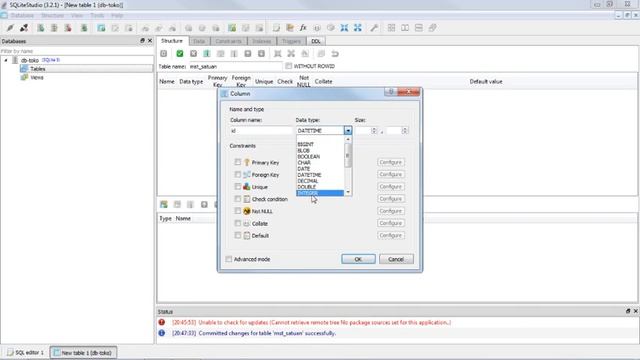Viewport: 640px width, 360px height.
Task: Choose BIGINT in the data type list
Action: (320, 144)
